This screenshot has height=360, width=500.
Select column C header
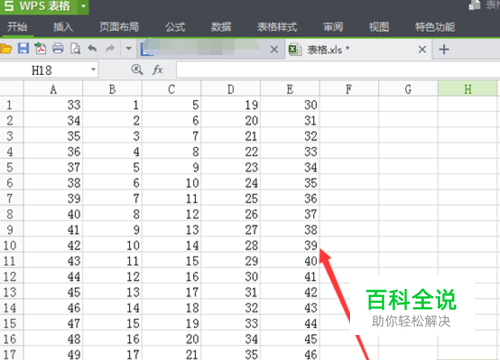tap(171, 89)
